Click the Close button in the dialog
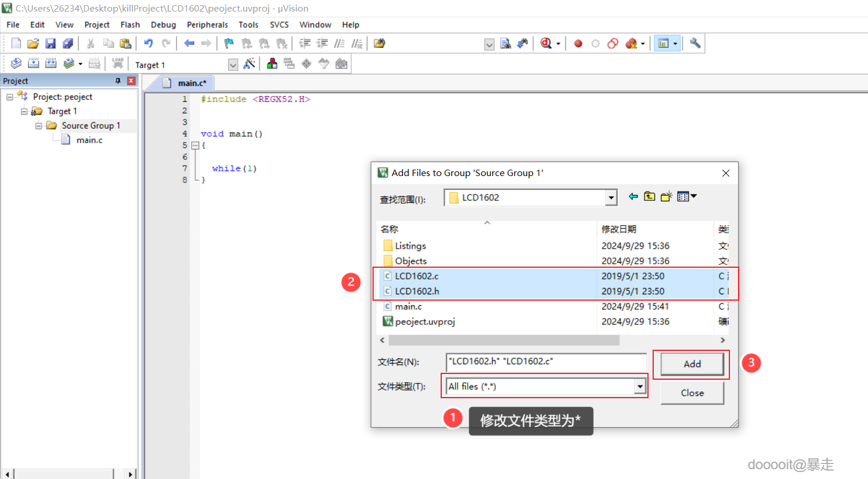This screenshot has width=868, height=479. click(692, 393)
